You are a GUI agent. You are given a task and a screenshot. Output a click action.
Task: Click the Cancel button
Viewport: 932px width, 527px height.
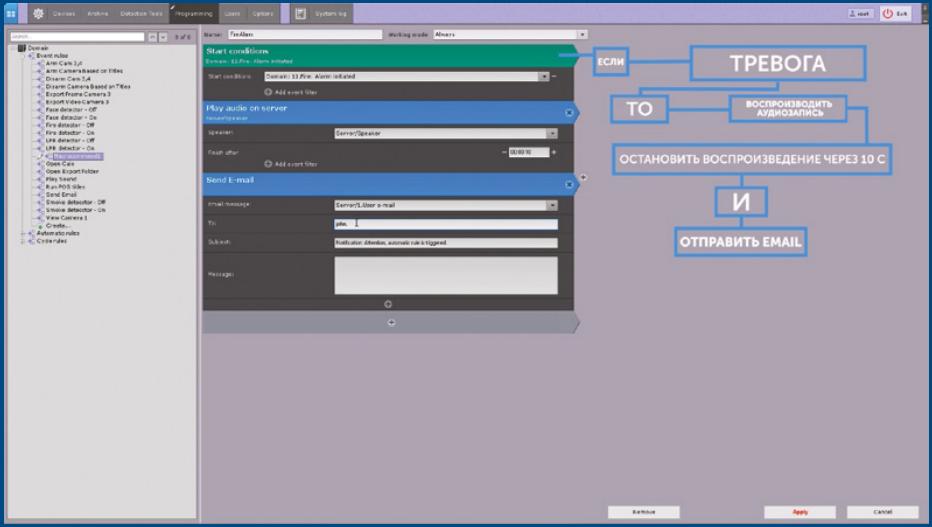click(881, 511)
